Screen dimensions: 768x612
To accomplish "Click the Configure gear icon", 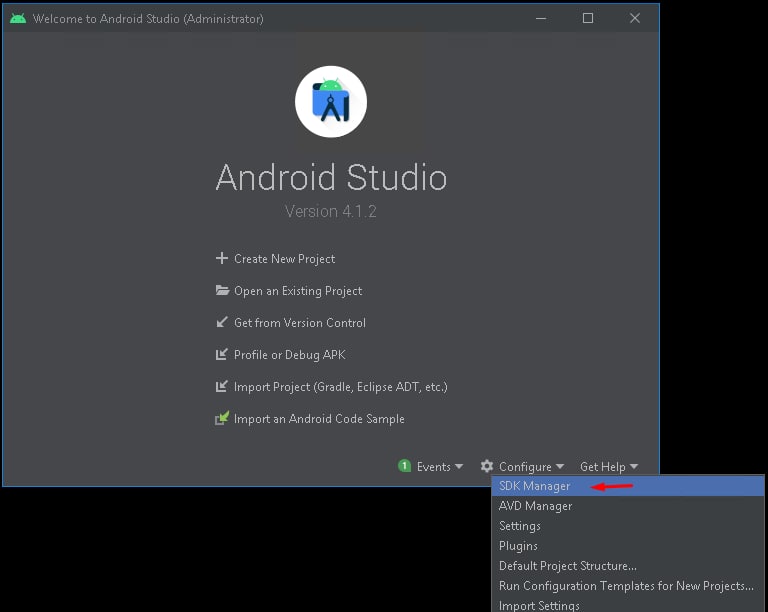I will [x=486, y=466].
